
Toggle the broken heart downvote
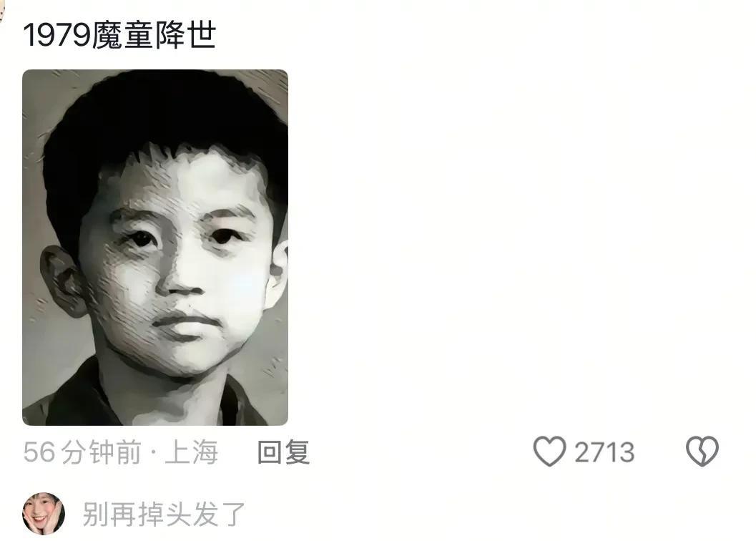click(x=702, y=452)
